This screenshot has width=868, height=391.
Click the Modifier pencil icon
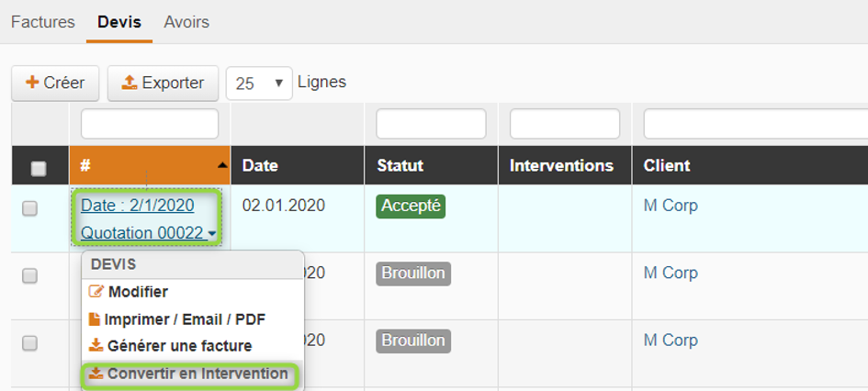(96, 292)
